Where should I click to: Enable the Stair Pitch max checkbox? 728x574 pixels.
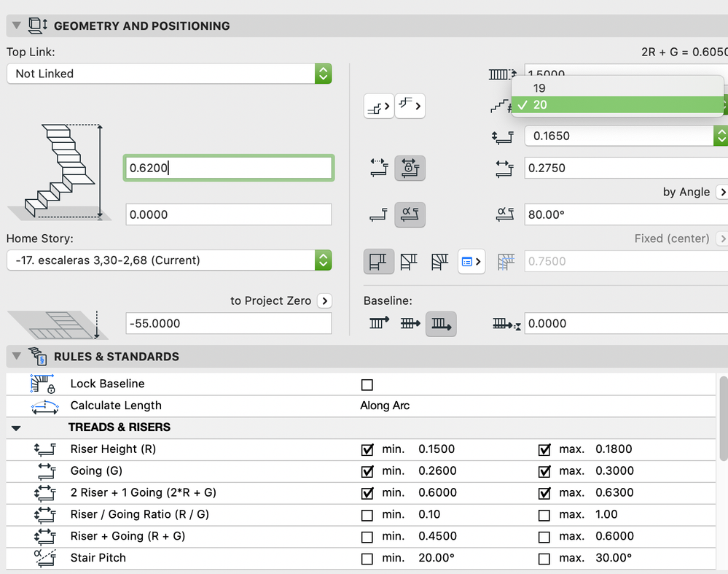tap(544, 559)
